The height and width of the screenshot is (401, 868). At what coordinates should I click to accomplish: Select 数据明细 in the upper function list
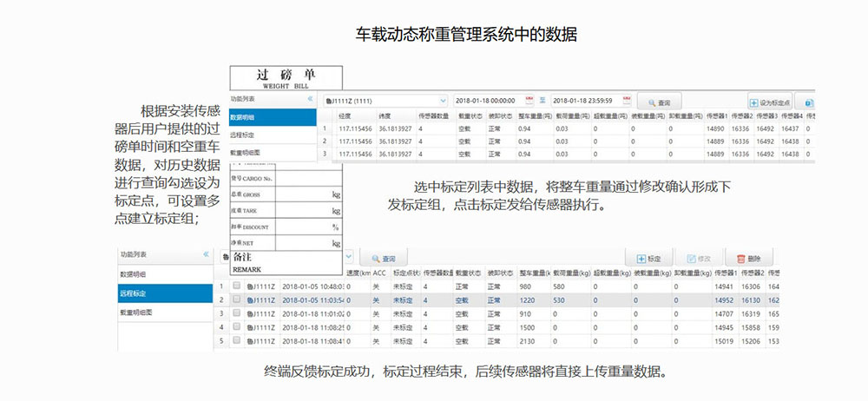coord(273,117)
